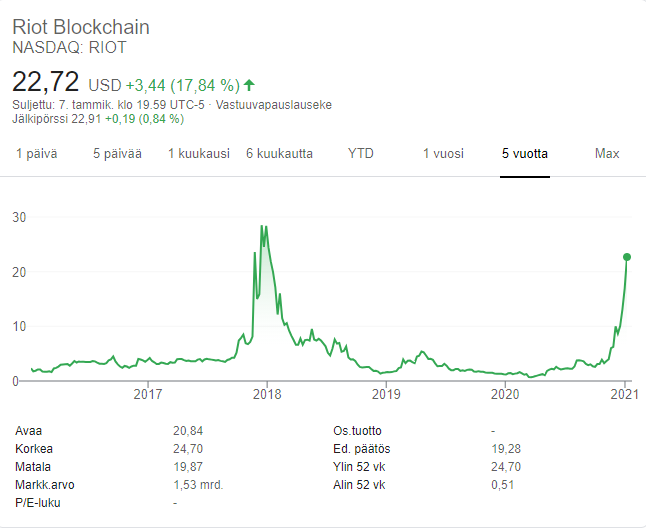Click the Jälkipörssi after-hours price line
646x528 pixels.
97,118
